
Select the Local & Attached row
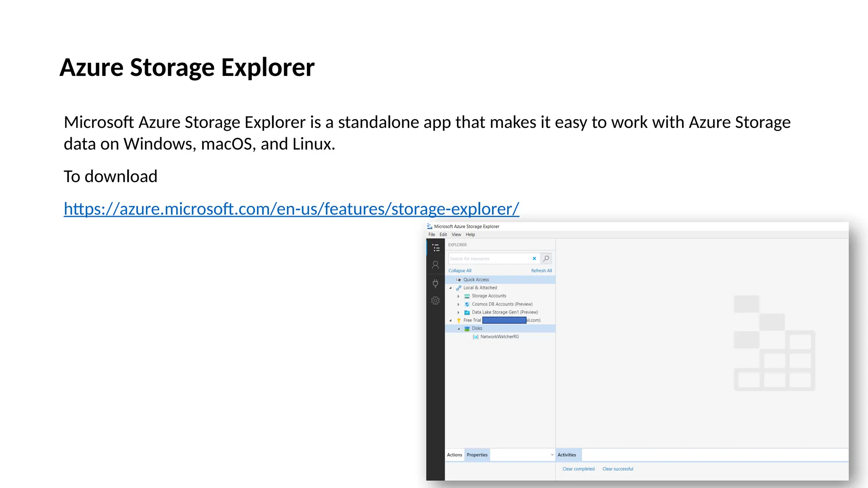click(x=500, y=288)
